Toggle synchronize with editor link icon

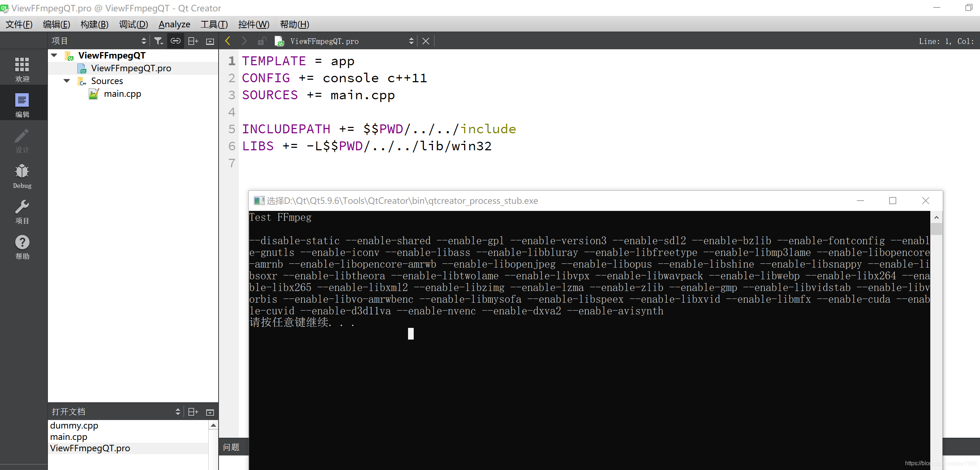[175, 41]
